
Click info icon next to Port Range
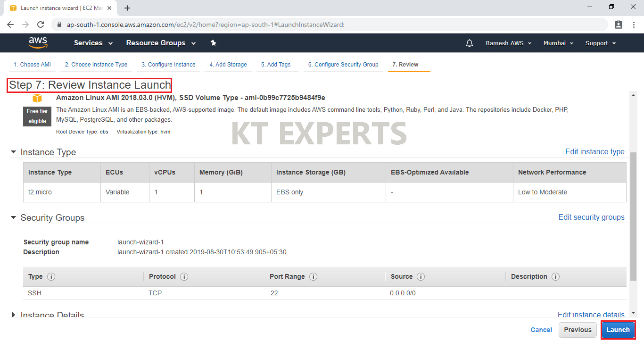pos(313,277)
